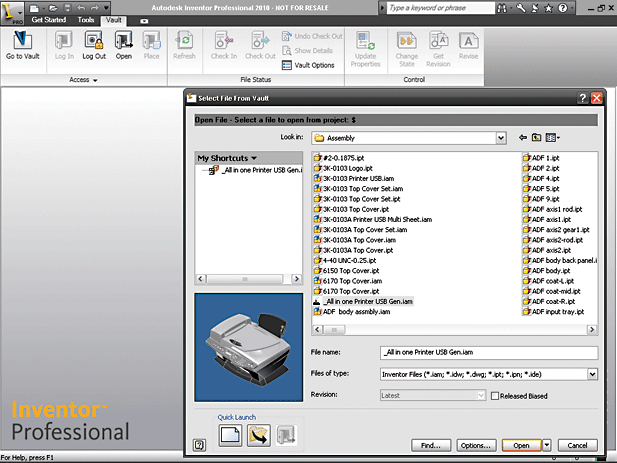
Task: Expand the Files of type dropdown
Action: point(592,374)
